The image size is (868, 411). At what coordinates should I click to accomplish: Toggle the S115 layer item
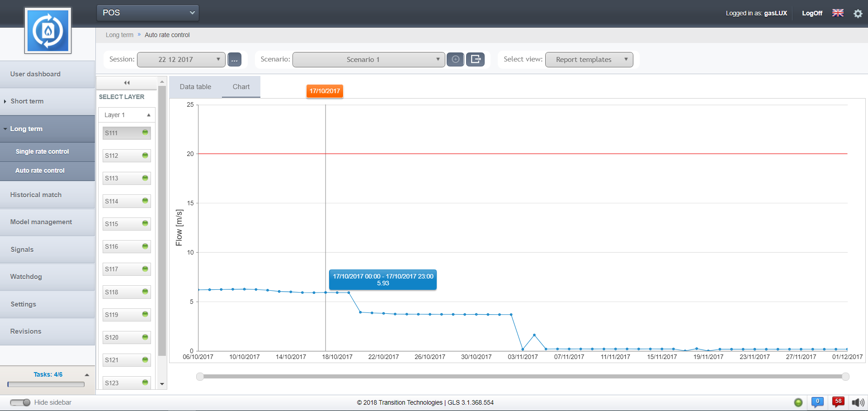(x=127, y=224)
